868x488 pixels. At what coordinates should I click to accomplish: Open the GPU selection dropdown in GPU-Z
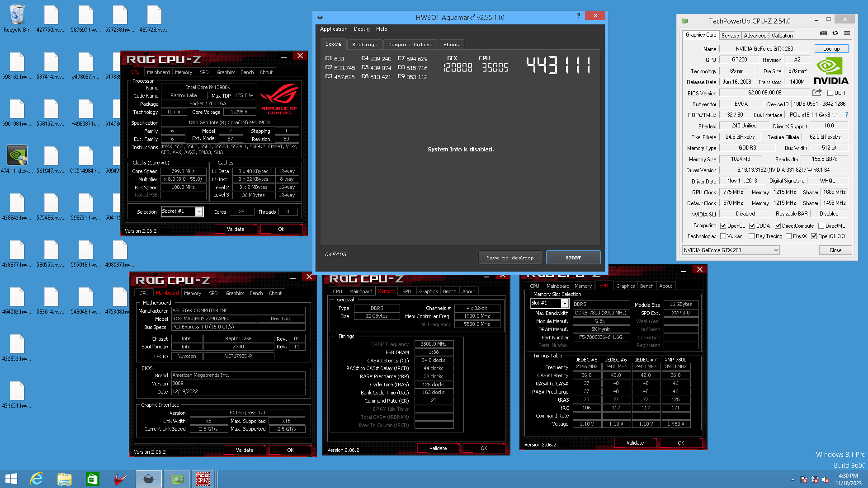731,250
